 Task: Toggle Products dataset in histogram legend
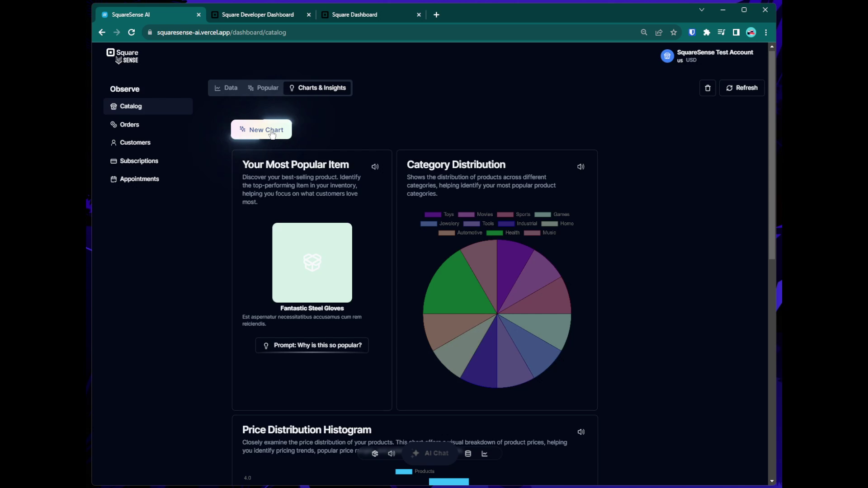(415, 471)
